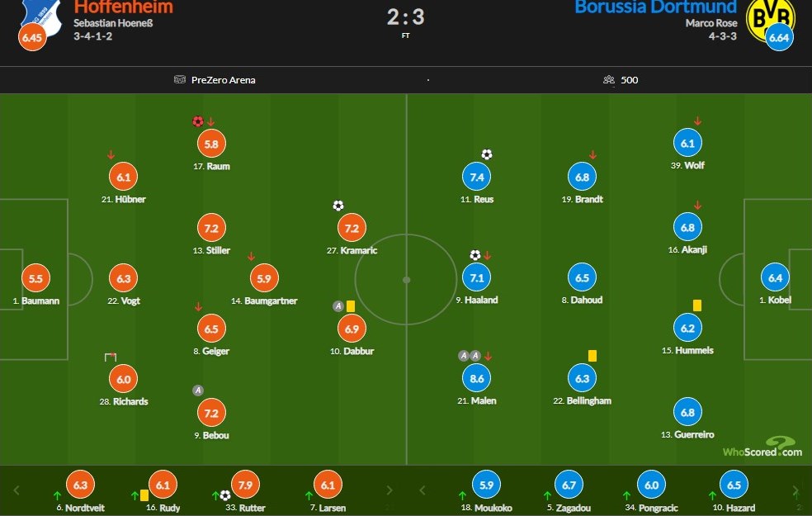The width and height of the screenshot is (812, 516).
Task: Click the Hoffenheim club crest
Action: (41, 16)
